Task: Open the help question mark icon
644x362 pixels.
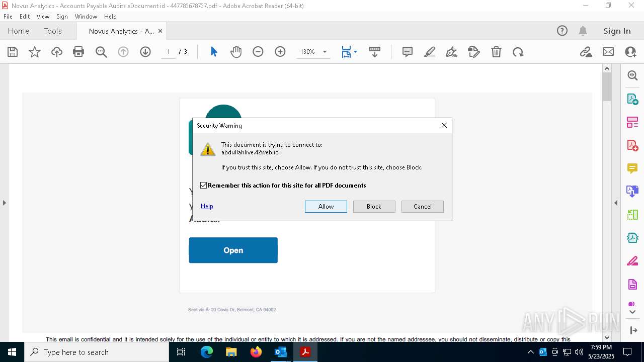Action: coord(562,31)
